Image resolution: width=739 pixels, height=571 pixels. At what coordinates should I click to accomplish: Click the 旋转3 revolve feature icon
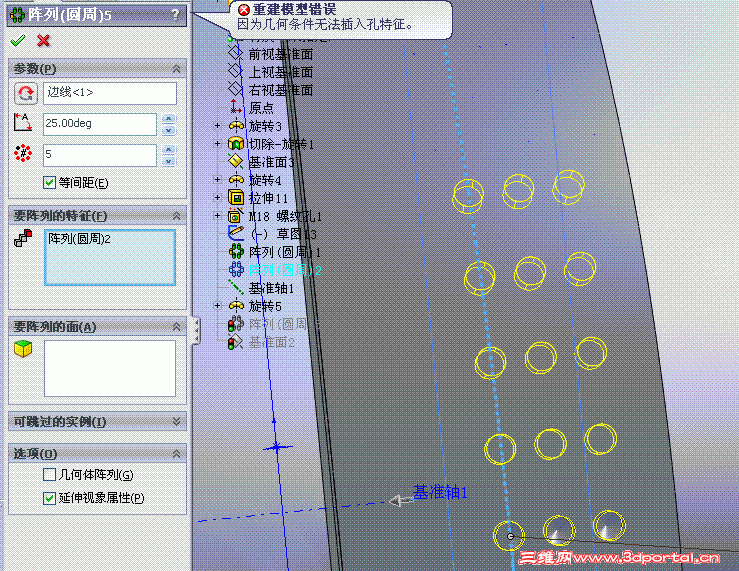click(236, 126)
